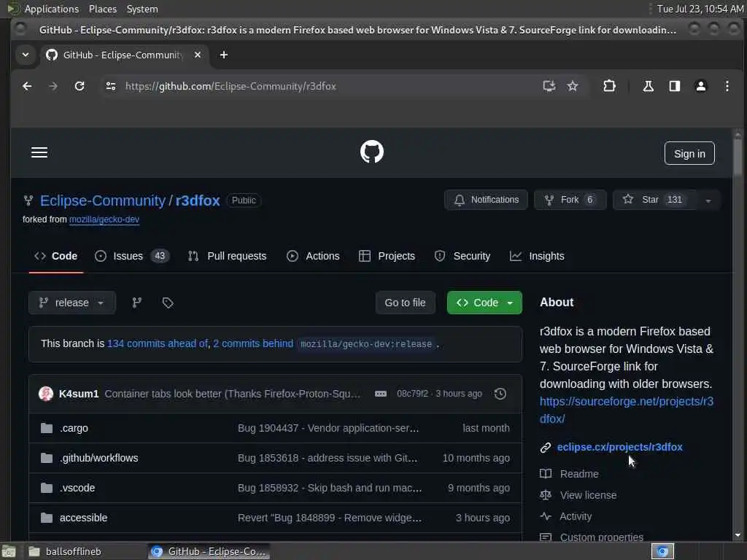The width and height of the screenshot is (747, 560).
Task: Expand commit message ellipsis button
Action: click(381, 394)
